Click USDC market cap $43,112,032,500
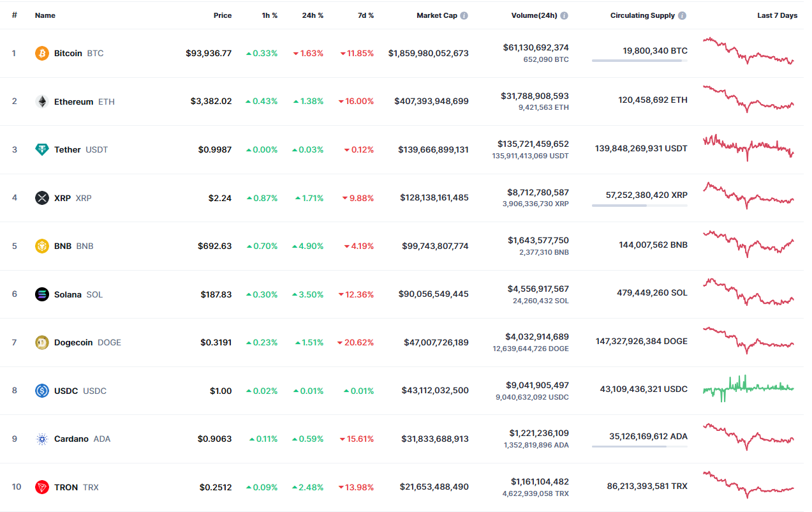The height and width of the screenshot is (512, 812). click(435, 391)
